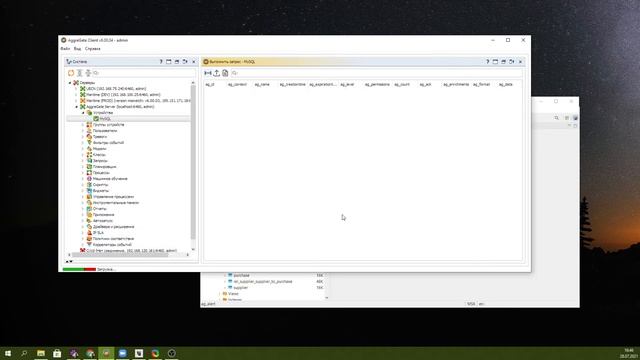Open File Explorer from taskbar
Image resolution: width=640 pixels, height=360 pixels.
click(x=41, y=353)
